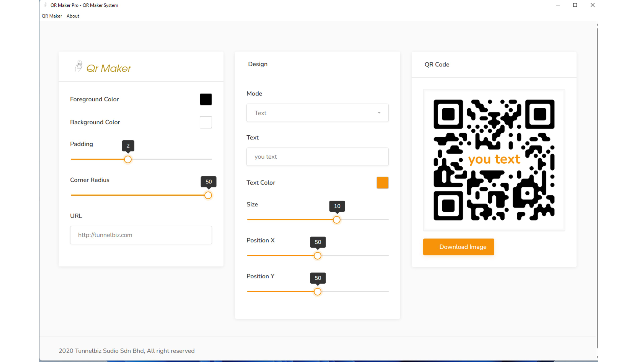Click the 'Background Color' label
This screenshot has height=362, width=644.
pyautogui.click(x=95, y=122)
